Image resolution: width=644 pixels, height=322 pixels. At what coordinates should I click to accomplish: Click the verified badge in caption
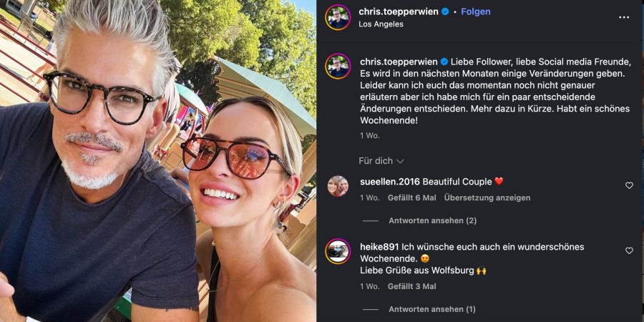pyautogui.click(x=444, y=62)
